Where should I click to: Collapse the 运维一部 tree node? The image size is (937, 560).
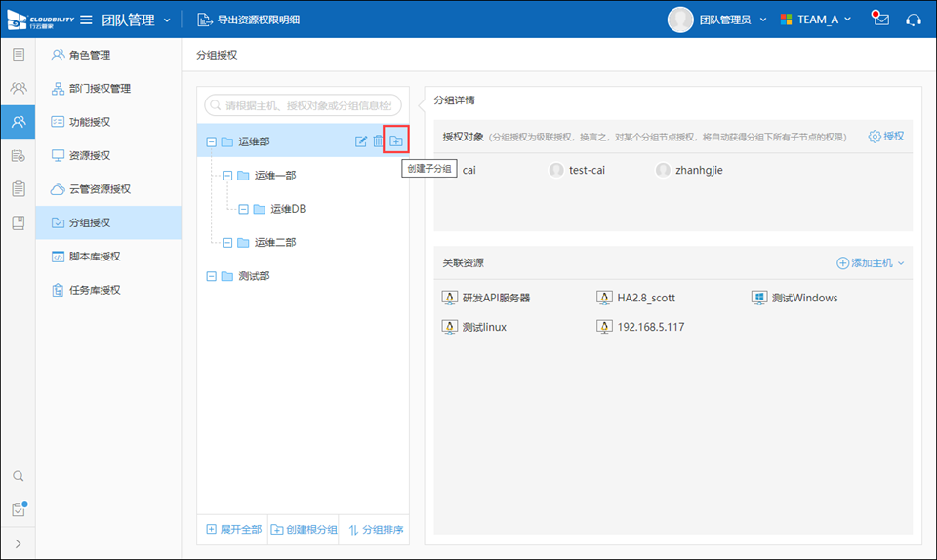tap(227, 176)
